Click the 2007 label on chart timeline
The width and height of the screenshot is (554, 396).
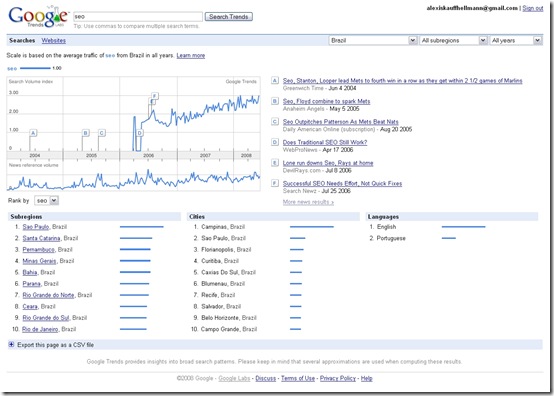(205, 155)
